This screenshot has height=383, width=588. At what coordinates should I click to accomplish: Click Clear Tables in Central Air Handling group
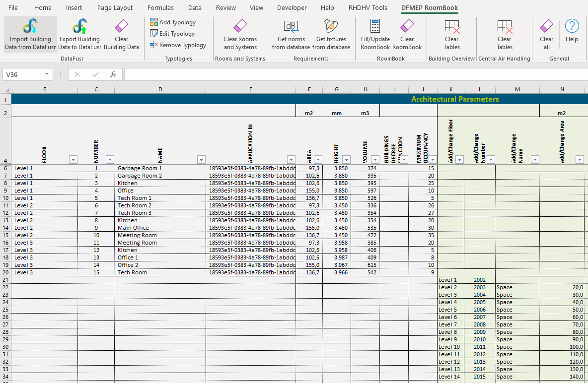click(x=504, y=27)
